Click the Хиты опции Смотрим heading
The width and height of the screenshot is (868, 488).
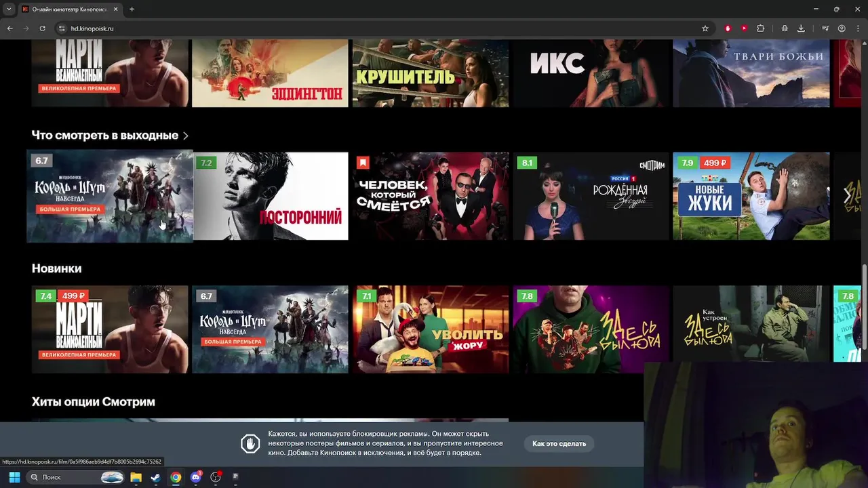[x=93, y=402]
